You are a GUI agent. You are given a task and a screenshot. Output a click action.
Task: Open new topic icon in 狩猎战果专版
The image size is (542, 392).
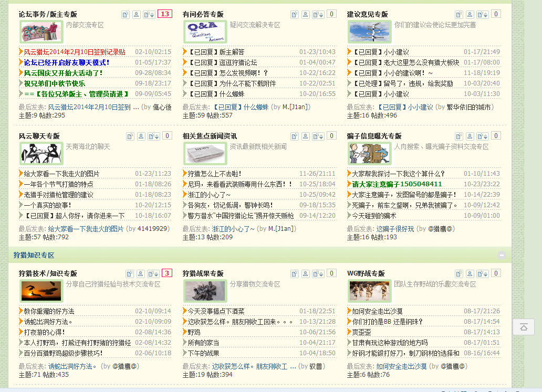pyautogui.click(x=294, y=273)
